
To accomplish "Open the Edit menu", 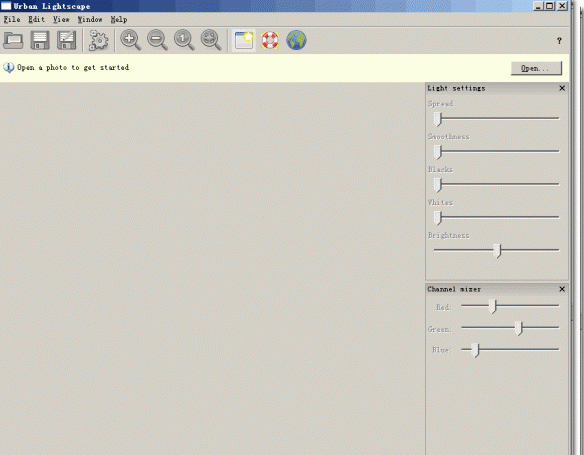I will click(x=36, y=19).
